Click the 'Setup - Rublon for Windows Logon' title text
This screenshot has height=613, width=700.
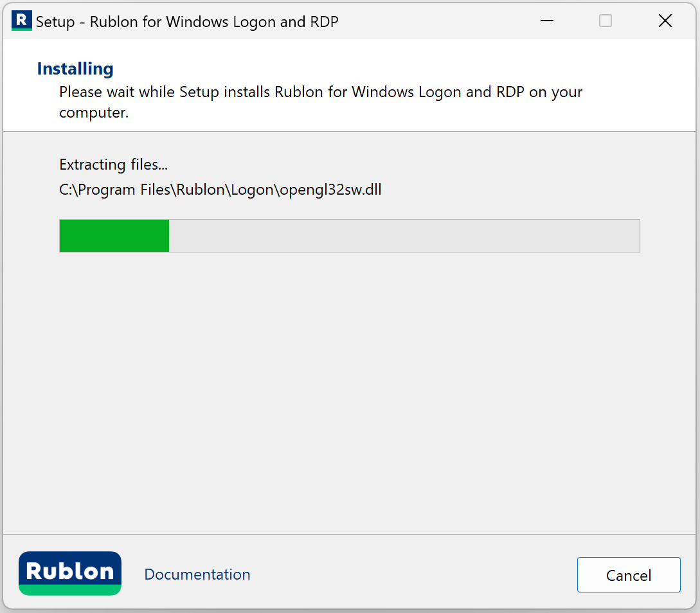(x=187, y=22)
